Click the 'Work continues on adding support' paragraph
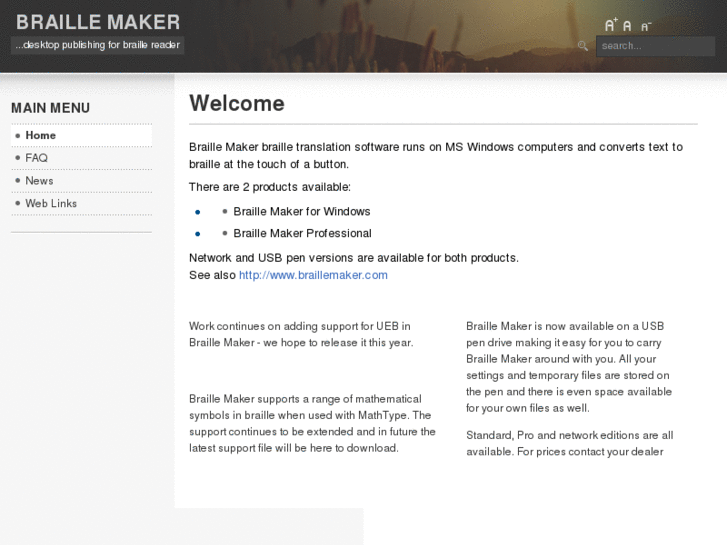The width and height of the screenshot is (727, 545). 301,334
